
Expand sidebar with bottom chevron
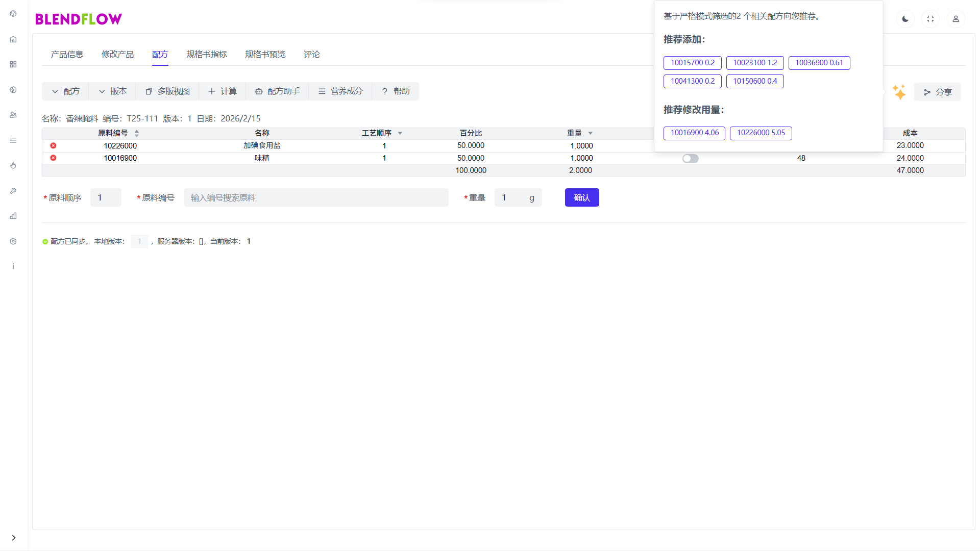click(x=13, y=537)
